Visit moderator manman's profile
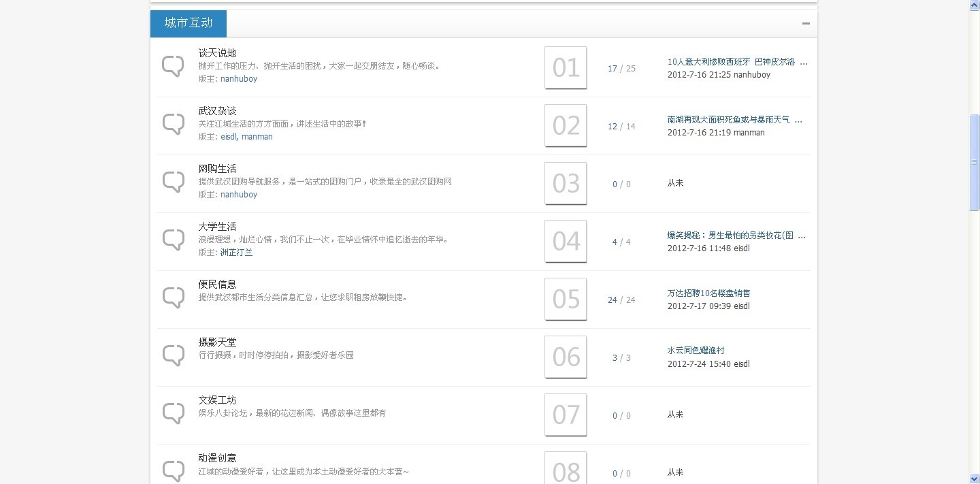This screenshot has height=484, width=980. point(257,136)
